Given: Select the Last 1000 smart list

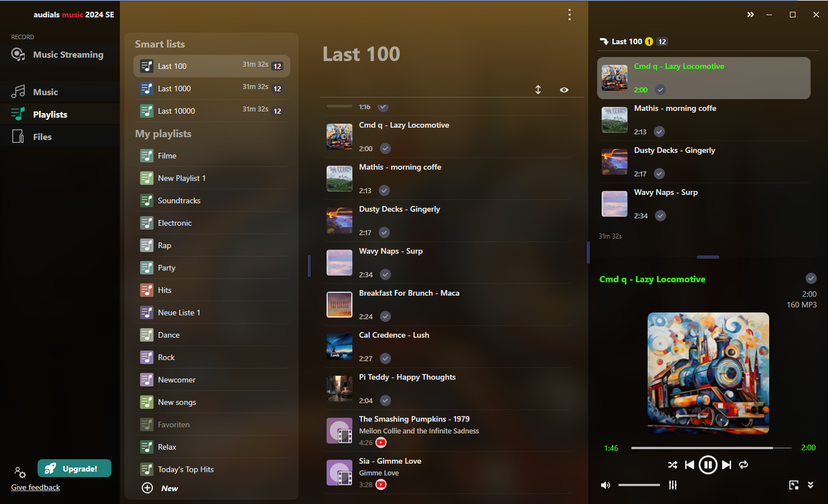Looking at the screenshot, I should point(212,88).
